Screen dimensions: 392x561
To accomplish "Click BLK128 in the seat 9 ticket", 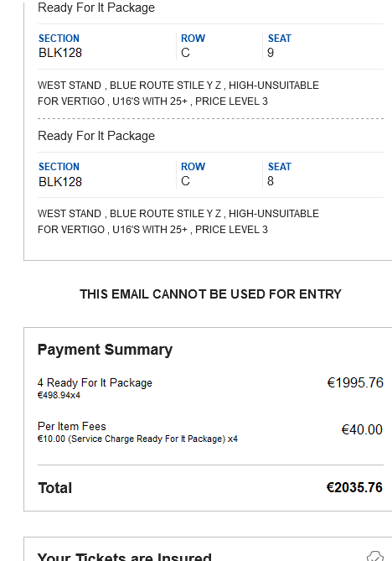I will pos(60,53).
